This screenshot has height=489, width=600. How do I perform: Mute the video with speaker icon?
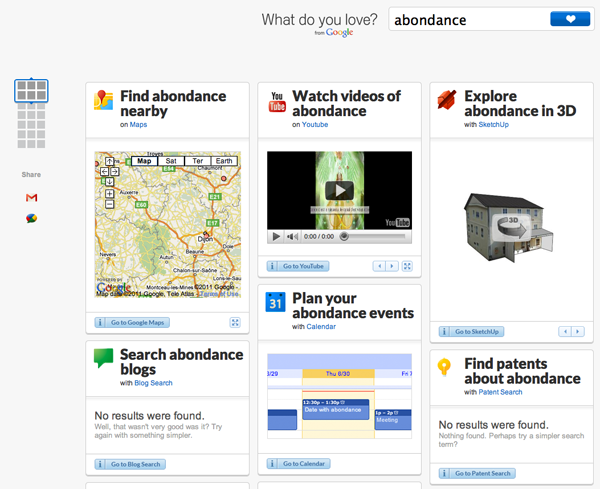coord(292,237)
